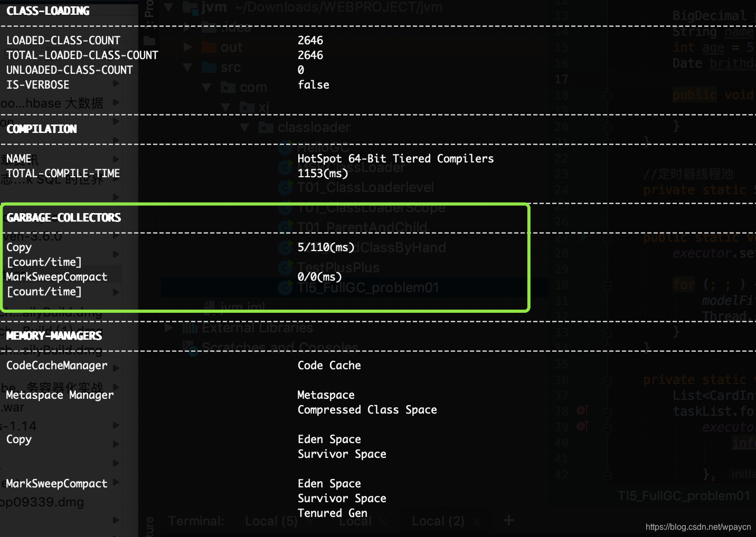Image resolution: width=756 pixels, height=537 pixels.
Task: Select T01_ParentAndChild in project tree
Action: coord(362,227)
